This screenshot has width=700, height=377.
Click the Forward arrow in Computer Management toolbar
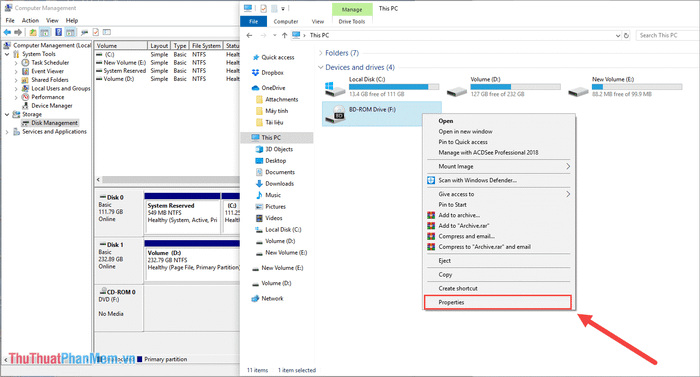pos(18,32)
